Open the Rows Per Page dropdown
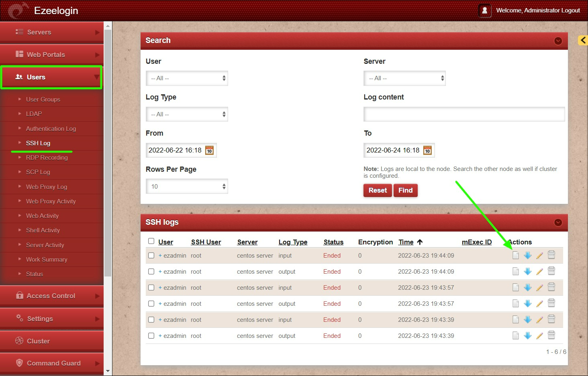The height and width of the screenshot is (376, 588). tap(187, 186)
